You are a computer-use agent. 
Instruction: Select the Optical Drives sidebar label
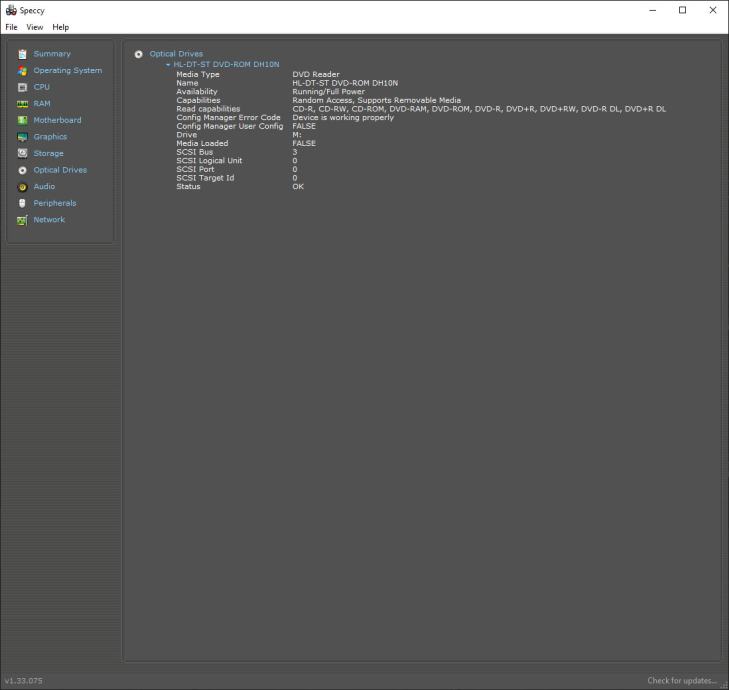pos(60,170)
